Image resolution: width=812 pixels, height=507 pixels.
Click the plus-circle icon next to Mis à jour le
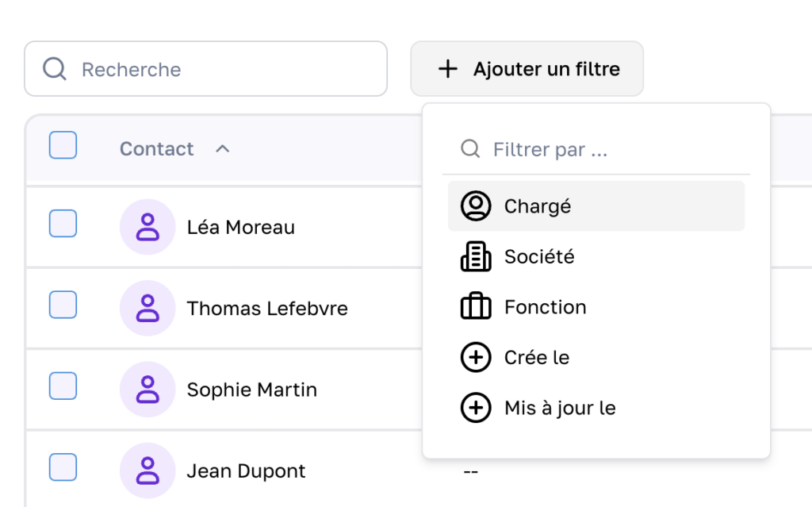tap(476, 409)
